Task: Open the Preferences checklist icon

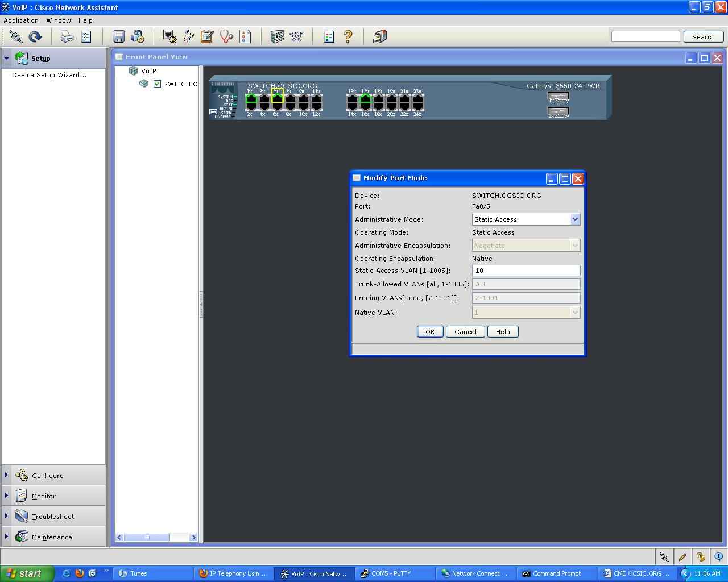Action: [x=86, y=37]
